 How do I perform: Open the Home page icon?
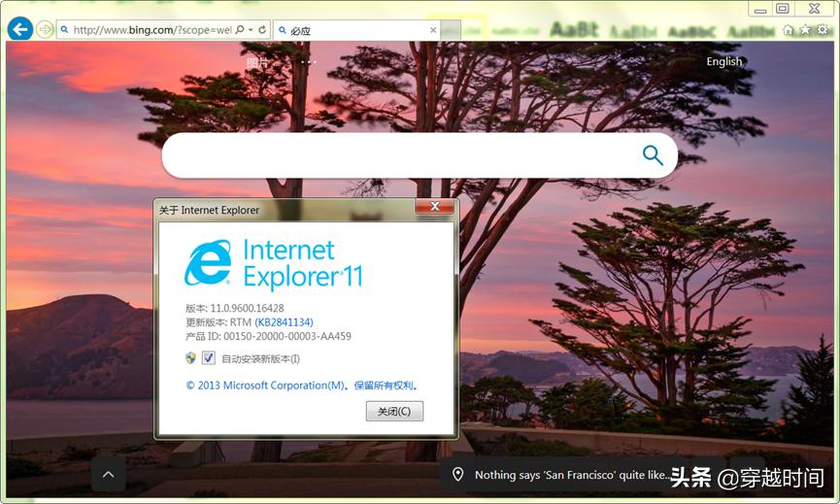(x=788, y=30)
